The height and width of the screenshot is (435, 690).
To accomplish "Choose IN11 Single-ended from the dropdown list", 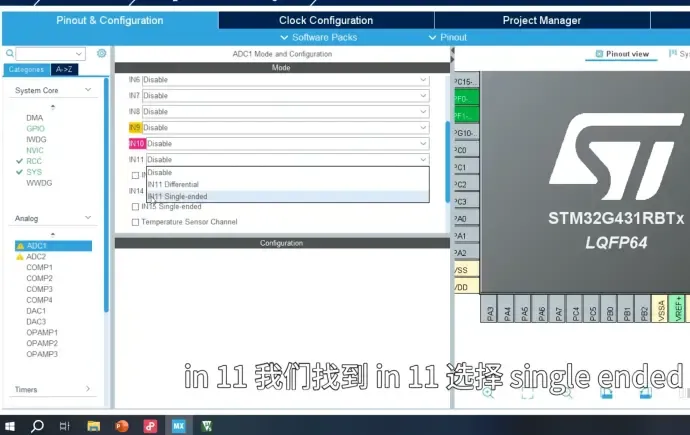I will click(178, 196).
